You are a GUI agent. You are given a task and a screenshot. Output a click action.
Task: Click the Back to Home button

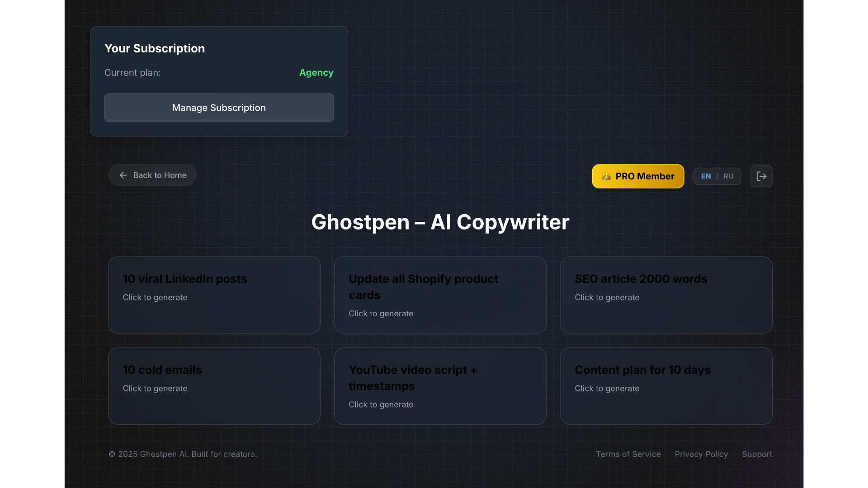coord(152,175)
